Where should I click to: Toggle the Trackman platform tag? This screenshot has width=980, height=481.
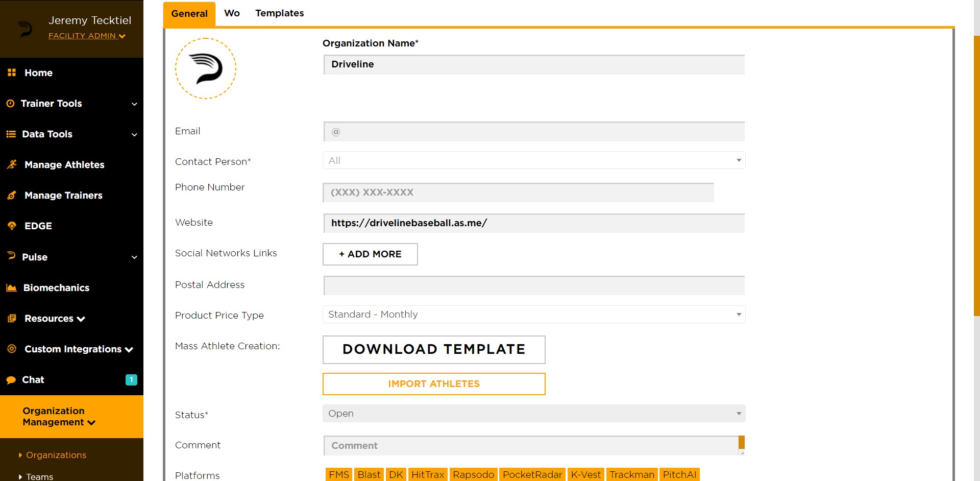tap(632, 474)
